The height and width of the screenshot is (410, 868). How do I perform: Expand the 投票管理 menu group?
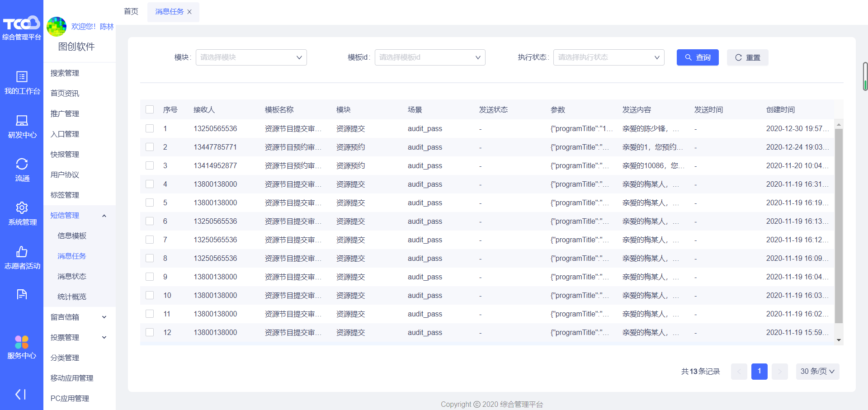pos(80,338)
